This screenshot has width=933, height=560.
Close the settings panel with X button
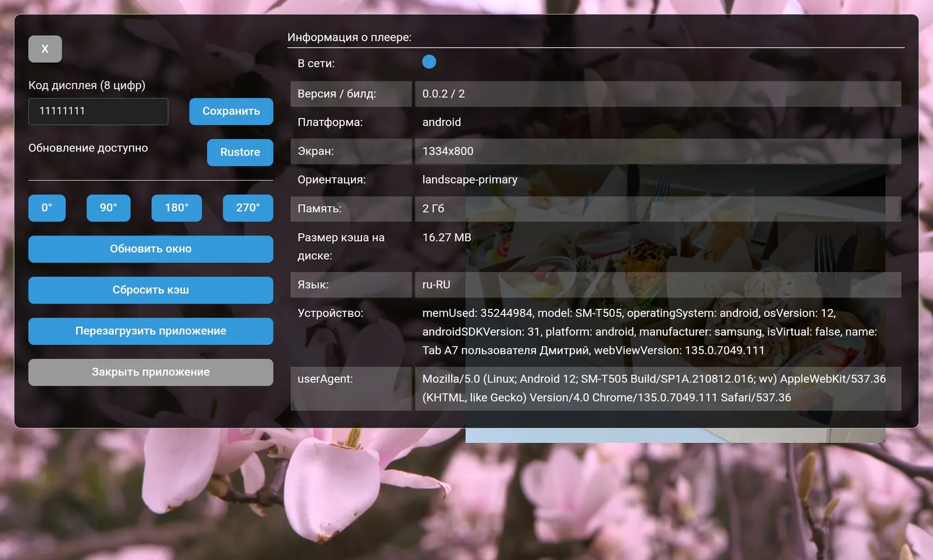click(x=45, y=49)
